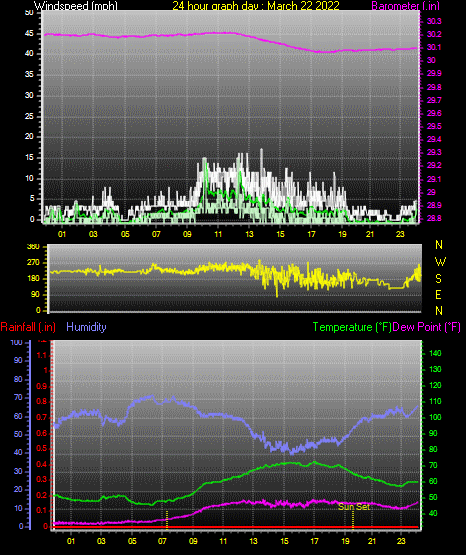Click the 80 temperature scale label
Image resolution: width=466 pixels, height=555 pixels.
click(x=433, y=450)
